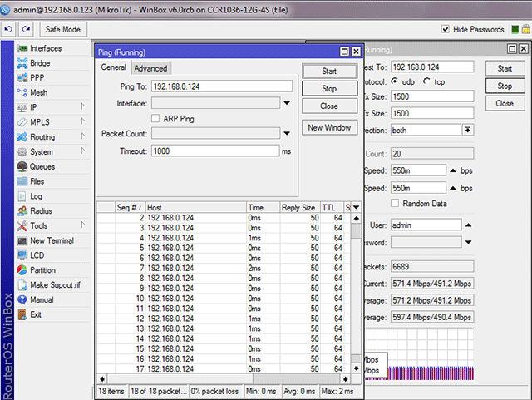Screen dimensions: 532x400
Task: Click the Routing sidebar icon
Action: click(22, 137)
